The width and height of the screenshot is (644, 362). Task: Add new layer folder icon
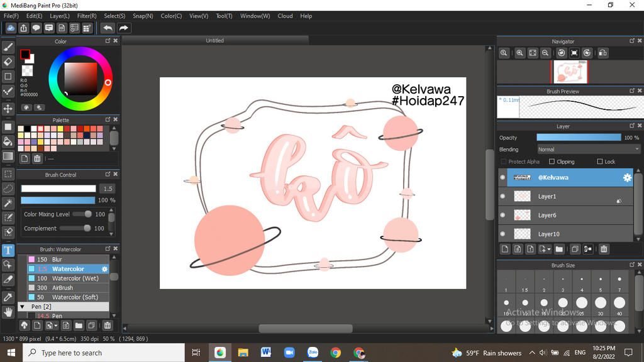(559, 249)
